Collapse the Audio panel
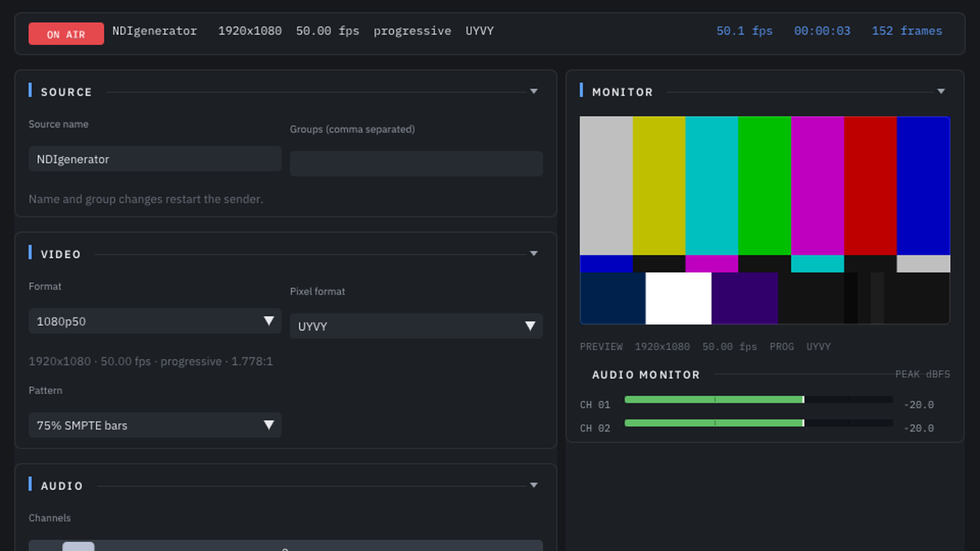 [x=534, y=485]
